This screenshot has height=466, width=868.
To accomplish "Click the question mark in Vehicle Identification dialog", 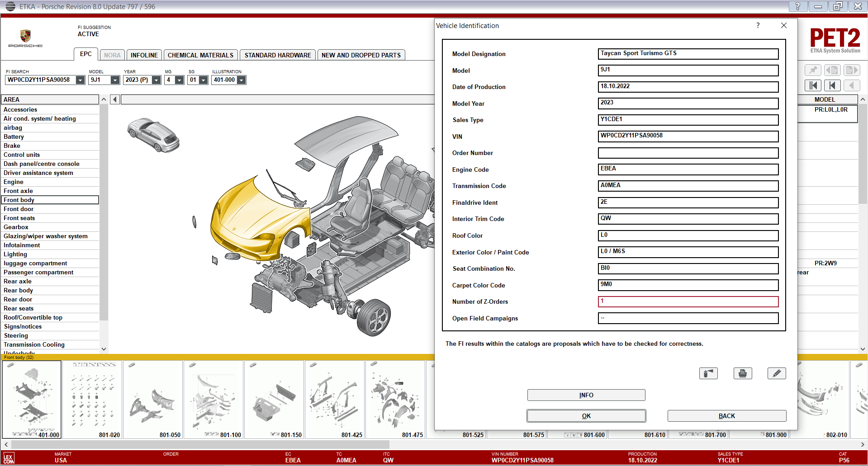I will tap(758, 25).
